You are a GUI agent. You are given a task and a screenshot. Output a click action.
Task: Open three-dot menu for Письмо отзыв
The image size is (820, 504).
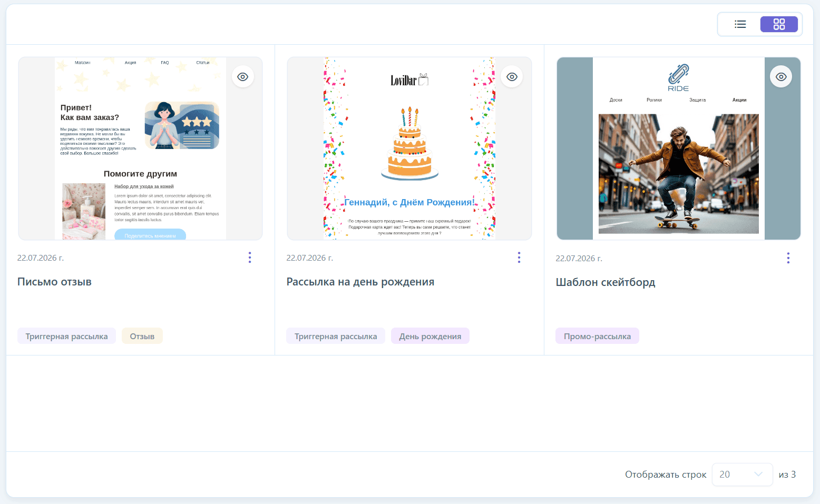pyautogui.click(x=250, y=258)
